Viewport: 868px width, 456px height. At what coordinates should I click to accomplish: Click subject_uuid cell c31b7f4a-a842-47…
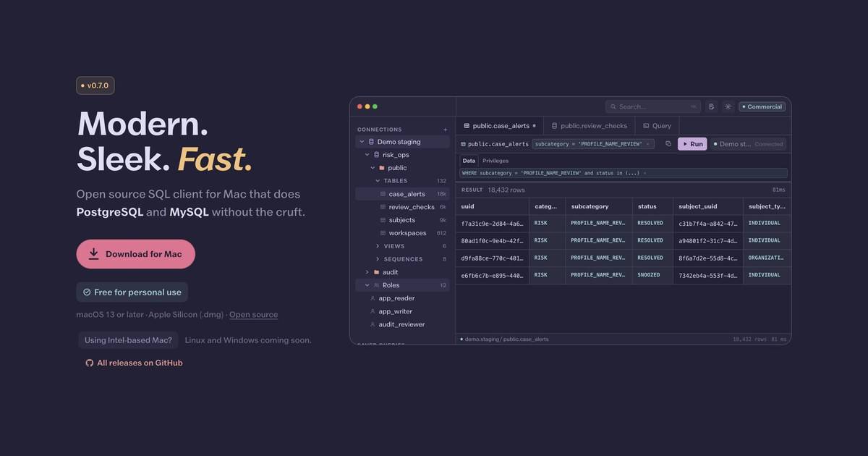point(707,224)
